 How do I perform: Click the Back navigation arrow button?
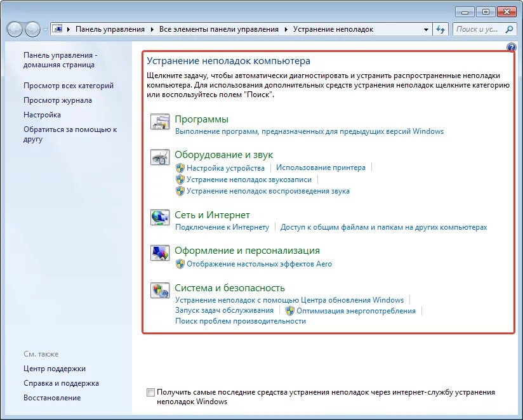click(15, 29)
